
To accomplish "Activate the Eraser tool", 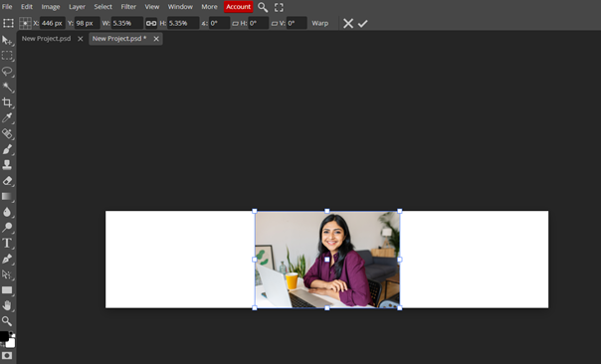I will (7, 180).
